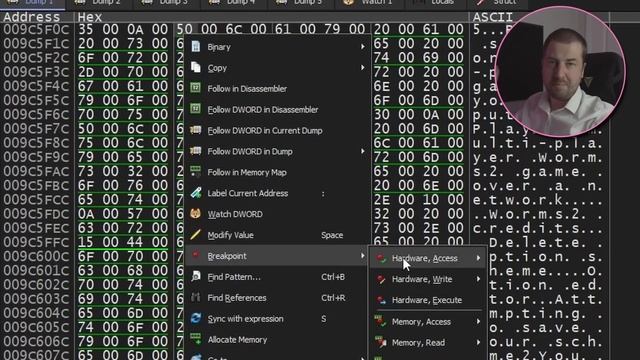This screenshot has width=640, height=360.
Task: Click the Allocate Memory icon
Action: pos(196,339)
